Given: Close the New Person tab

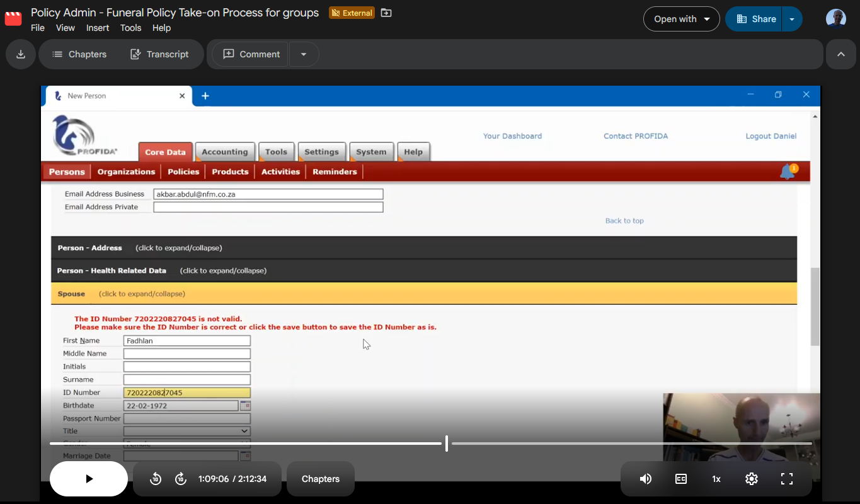Looking at the screenshot, I should coord(182,96).
